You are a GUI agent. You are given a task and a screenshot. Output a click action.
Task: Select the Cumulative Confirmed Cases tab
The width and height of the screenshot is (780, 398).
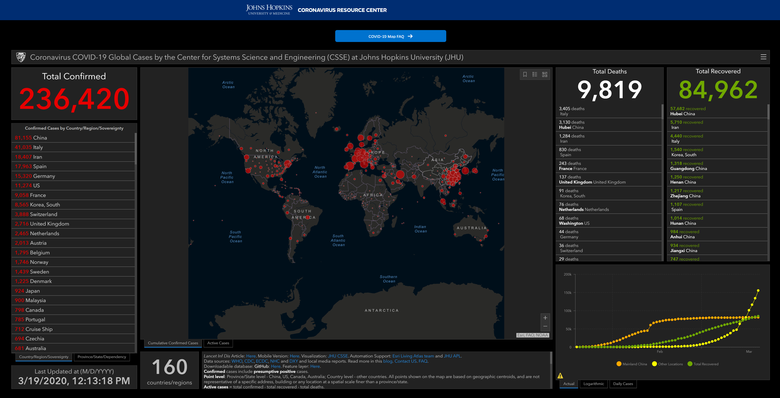(x=174, y=343)
